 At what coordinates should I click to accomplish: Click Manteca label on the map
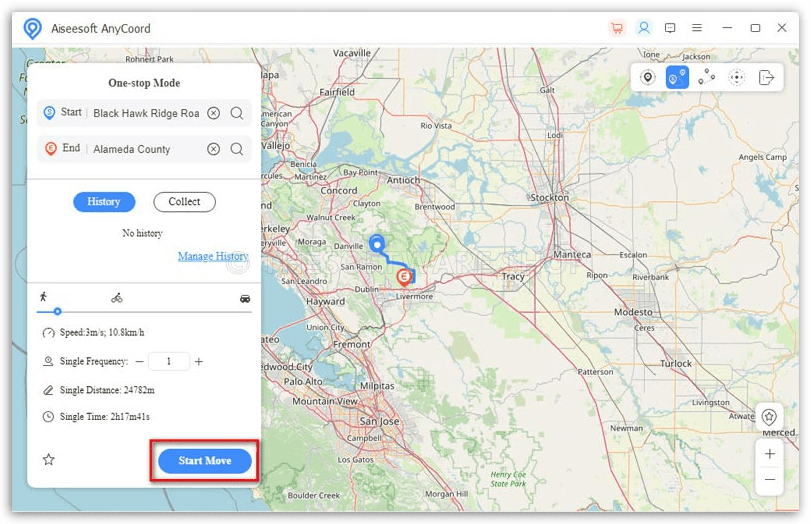pyautogui.click(x=572, y=254)
